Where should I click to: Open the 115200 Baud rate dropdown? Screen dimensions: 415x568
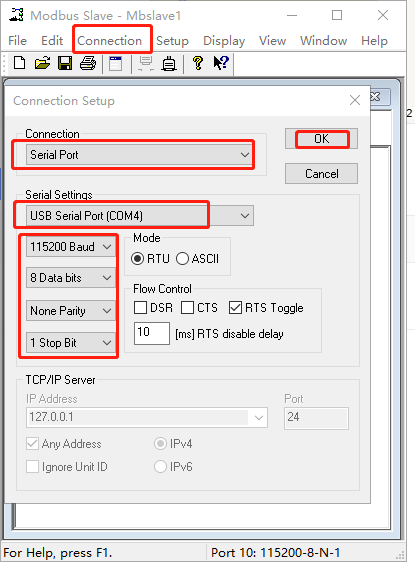pos(71,247)
